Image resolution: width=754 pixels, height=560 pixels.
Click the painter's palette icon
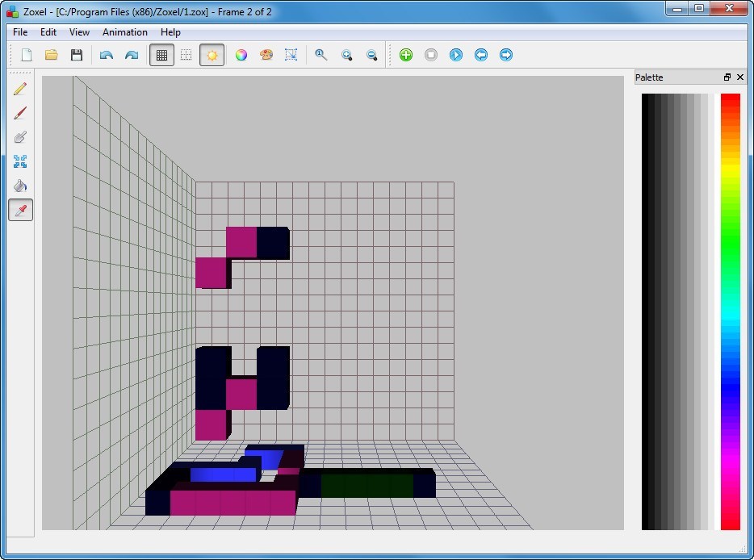(266, 55)
